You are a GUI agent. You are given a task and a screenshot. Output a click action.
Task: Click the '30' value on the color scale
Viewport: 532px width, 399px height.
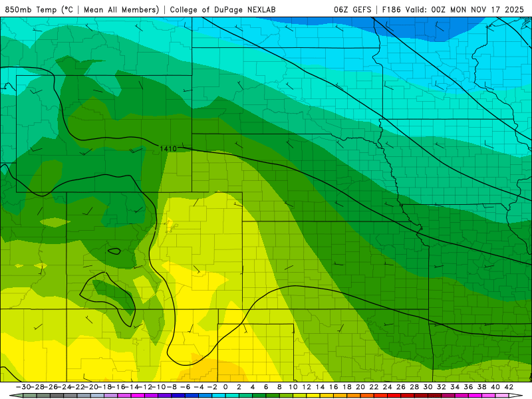point(428,387)
